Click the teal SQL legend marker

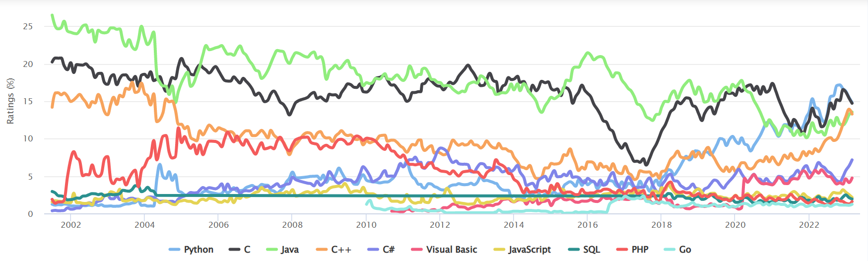coord(574,249)
